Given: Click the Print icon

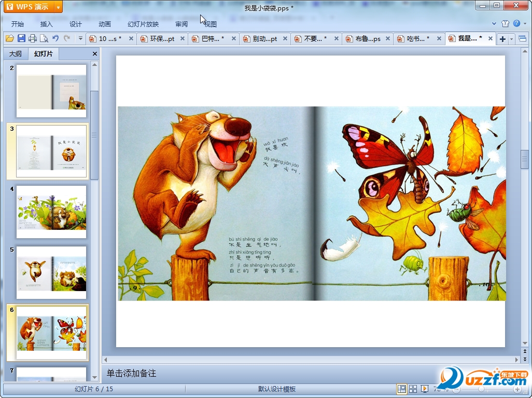Looking at the screenshot, I should point(33,38).
